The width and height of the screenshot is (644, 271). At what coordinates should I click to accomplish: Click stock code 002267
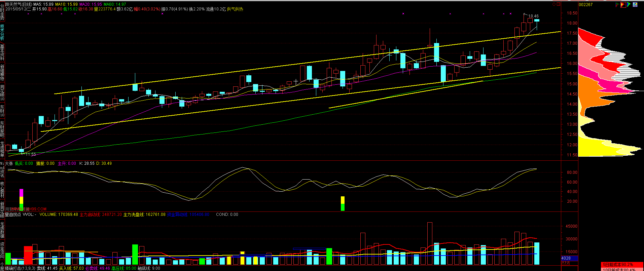586,5
